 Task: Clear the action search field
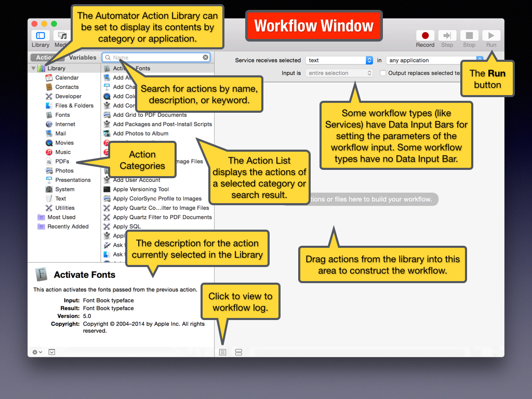(x=205, y=58)
